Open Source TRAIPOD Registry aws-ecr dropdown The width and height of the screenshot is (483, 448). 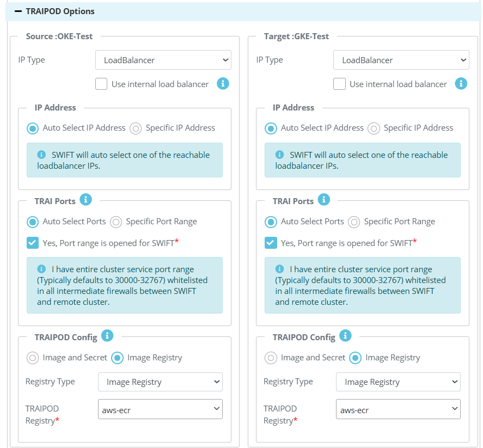pyautogui.click(x=160, y=409)
